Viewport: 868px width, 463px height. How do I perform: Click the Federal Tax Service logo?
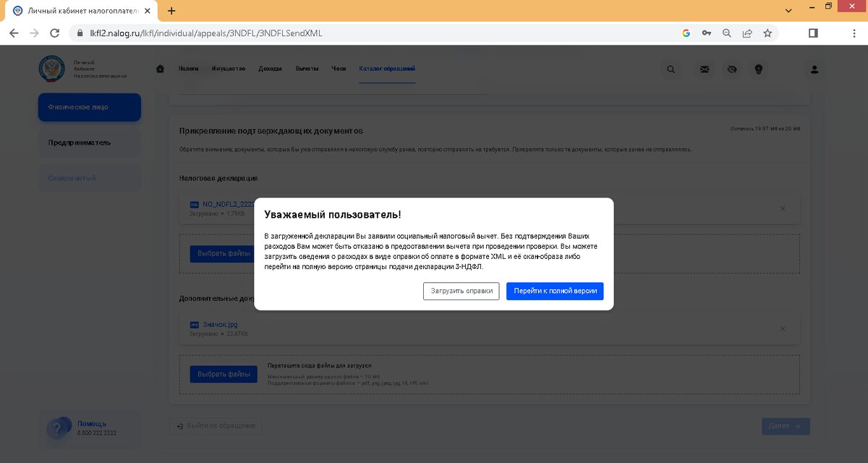coord(51,69)
